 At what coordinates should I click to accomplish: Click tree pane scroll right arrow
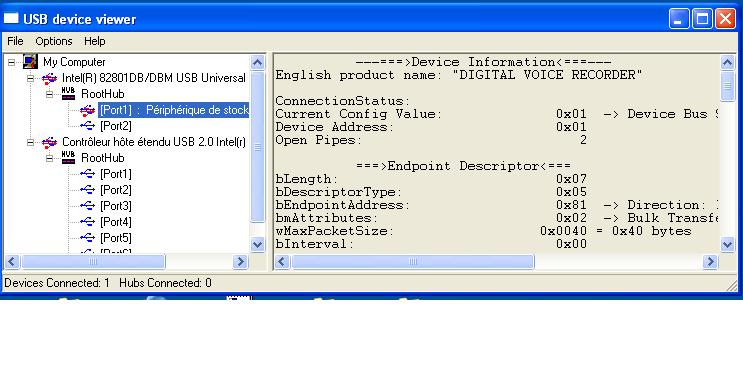(x=241, y=261)
